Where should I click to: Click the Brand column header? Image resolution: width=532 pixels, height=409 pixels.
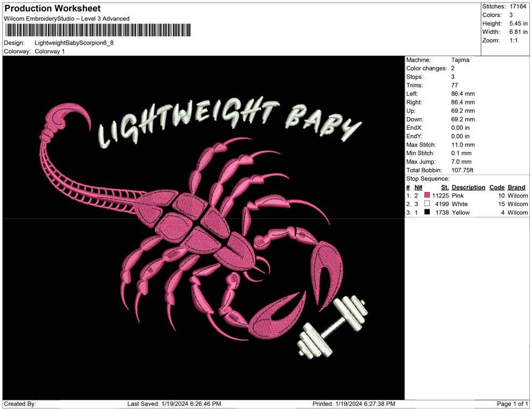[x=516, y=187]
